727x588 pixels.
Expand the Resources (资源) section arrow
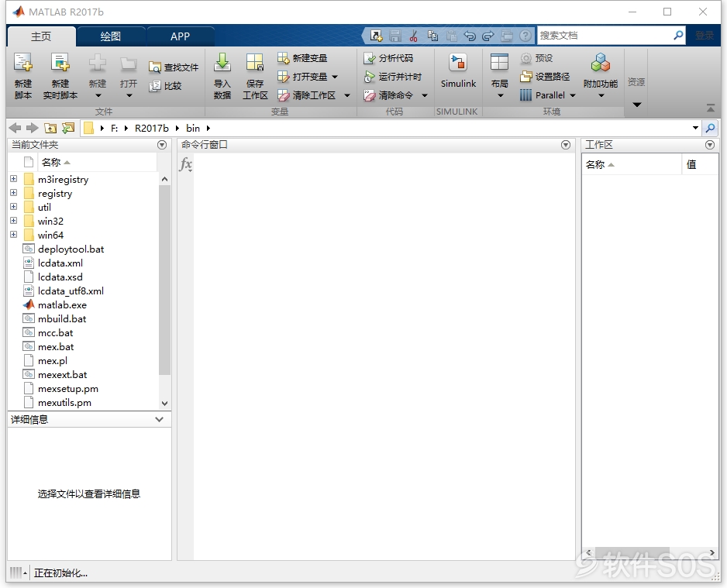(637, 105)
